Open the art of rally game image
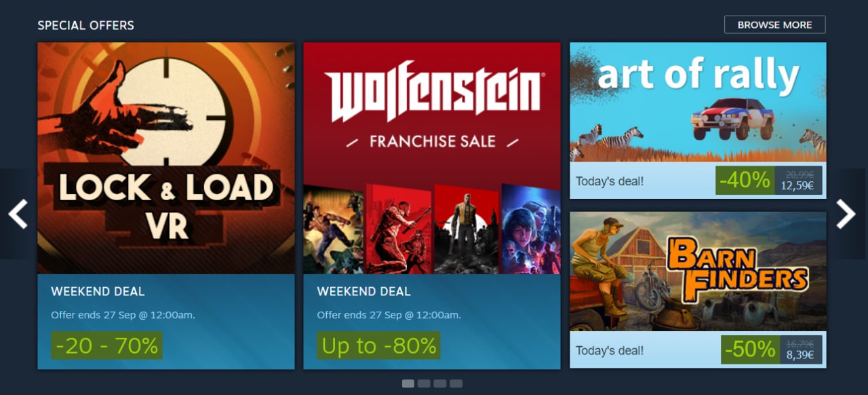The width and height of the screenshot is (868, 395). click(698, 102)
